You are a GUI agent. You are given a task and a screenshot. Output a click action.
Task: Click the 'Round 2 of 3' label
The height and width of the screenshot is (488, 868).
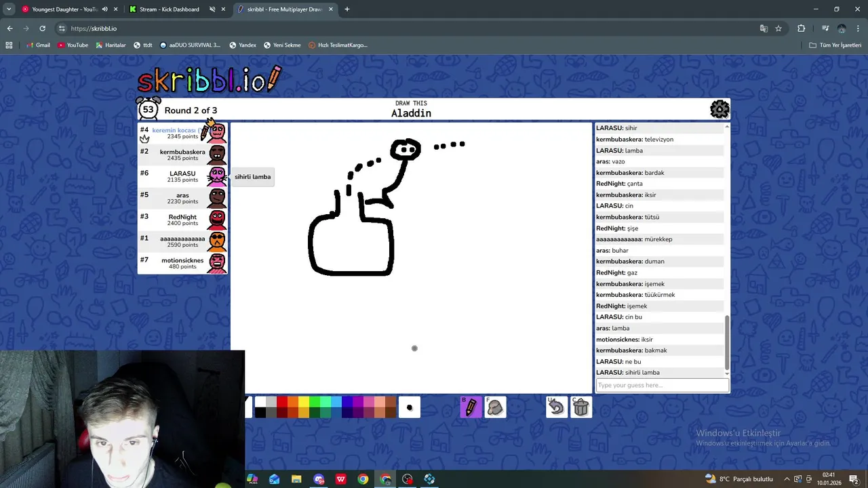pos(191,110)
